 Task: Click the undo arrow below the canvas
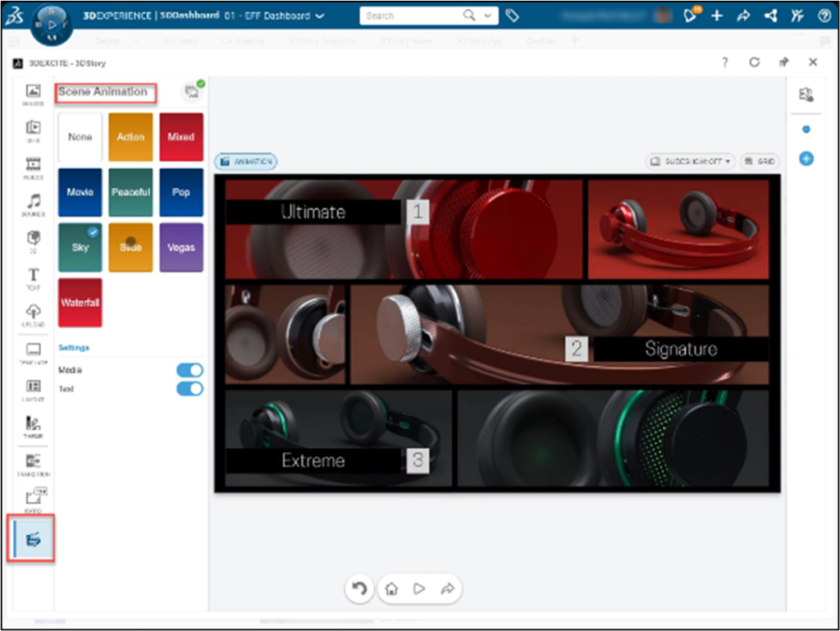coord(358,588)
